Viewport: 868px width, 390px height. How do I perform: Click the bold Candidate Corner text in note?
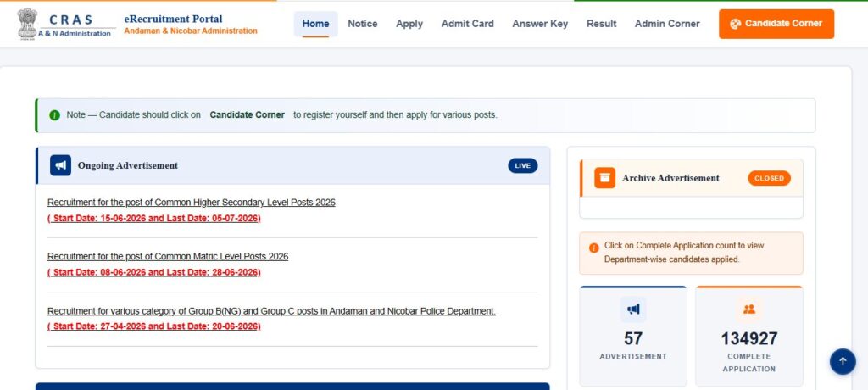[247, 115]
